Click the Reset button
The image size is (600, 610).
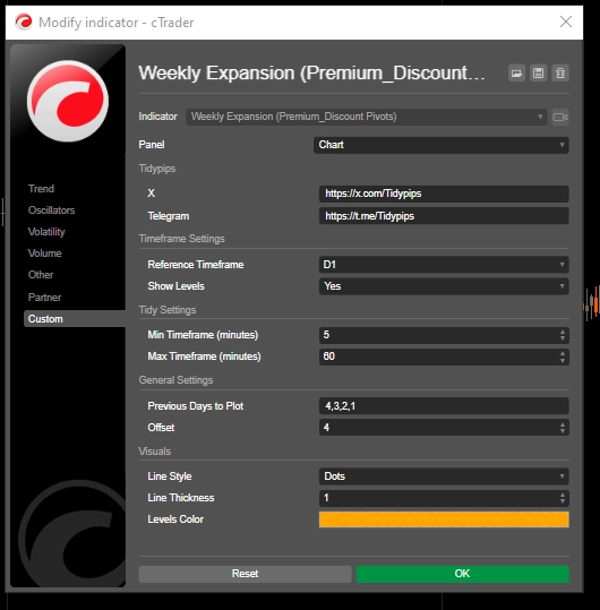(245, 573)
